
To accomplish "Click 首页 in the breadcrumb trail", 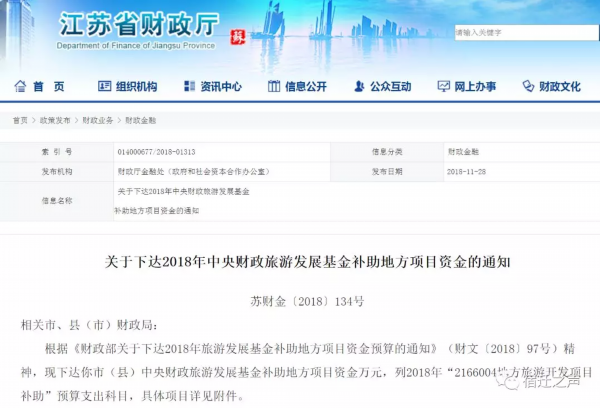I will (x=20, y=120).
